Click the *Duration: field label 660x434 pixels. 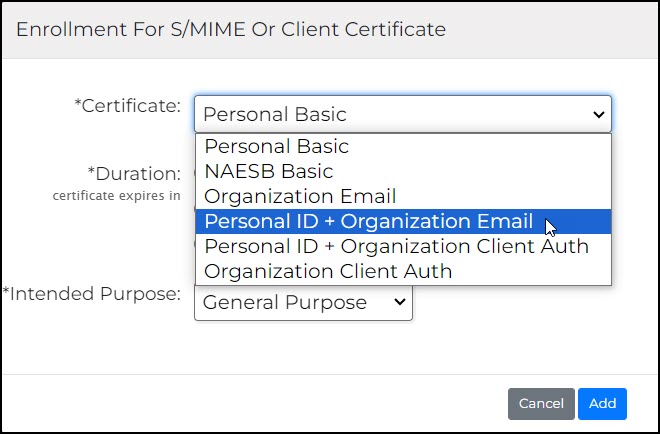point(134,173)
